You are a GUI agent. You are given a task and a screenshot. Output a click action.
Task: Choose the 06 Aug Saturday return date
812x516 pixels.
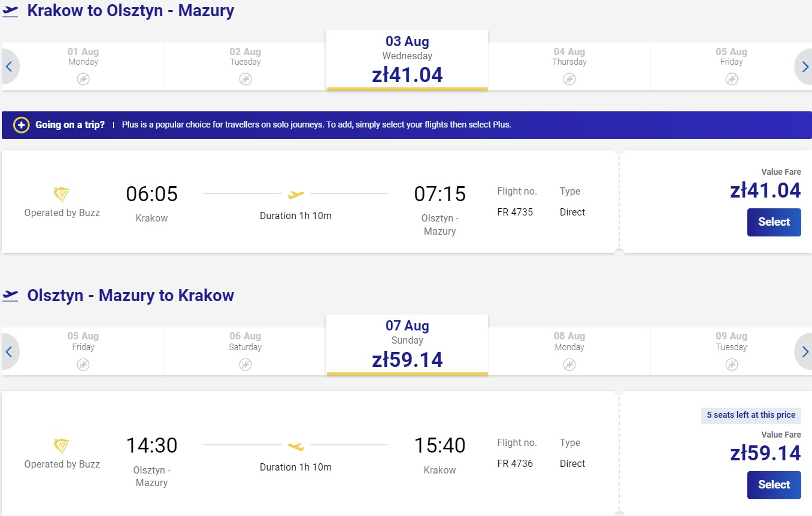245,351
